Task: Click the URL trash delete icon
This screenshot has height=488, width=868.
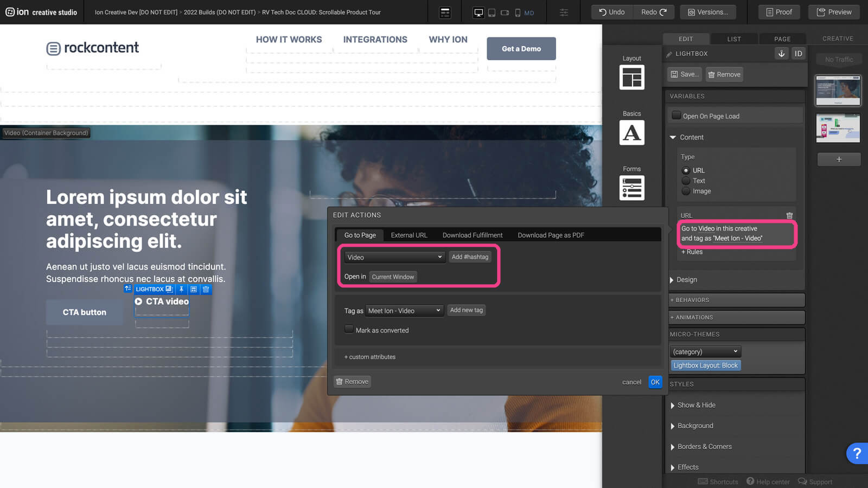Action: pos(789,215)
